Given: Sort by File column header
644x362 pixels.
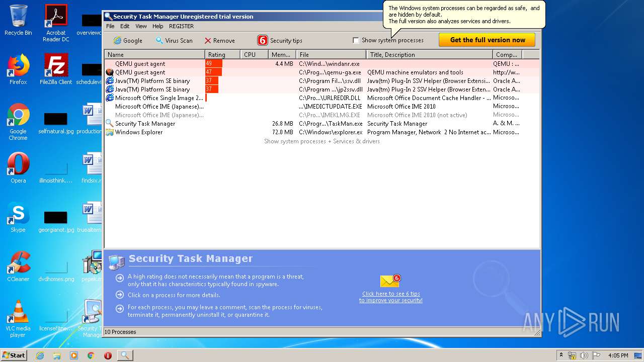Looking at the screenshot, I should click(331, 54).
